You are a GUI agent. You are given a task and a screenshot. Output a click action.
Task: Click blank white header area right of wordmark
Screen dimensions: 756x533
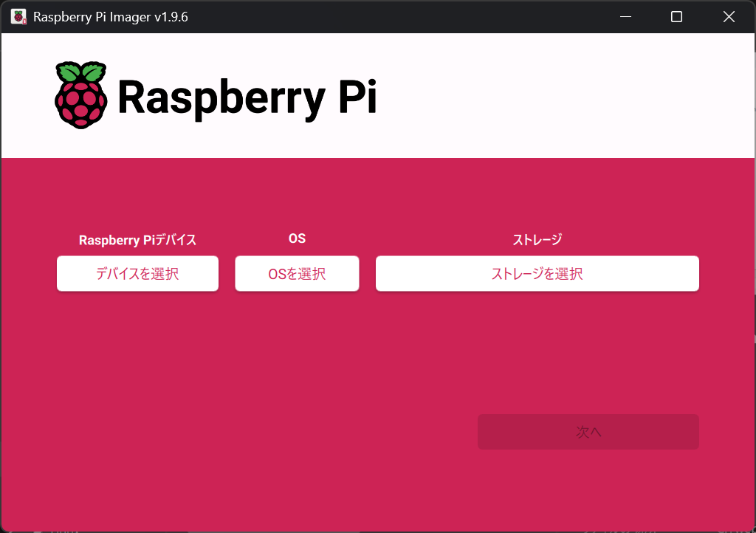(561, 96)
